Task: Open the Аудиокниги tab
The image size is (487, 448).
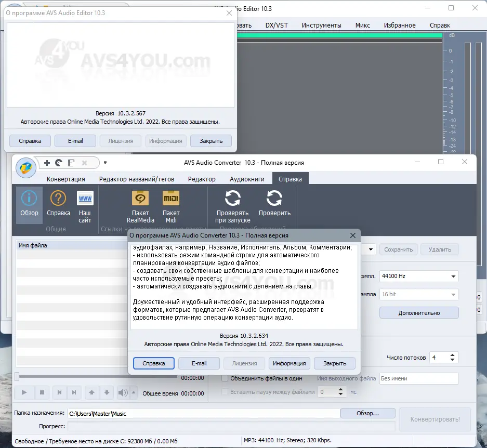Action: point(247,179)
